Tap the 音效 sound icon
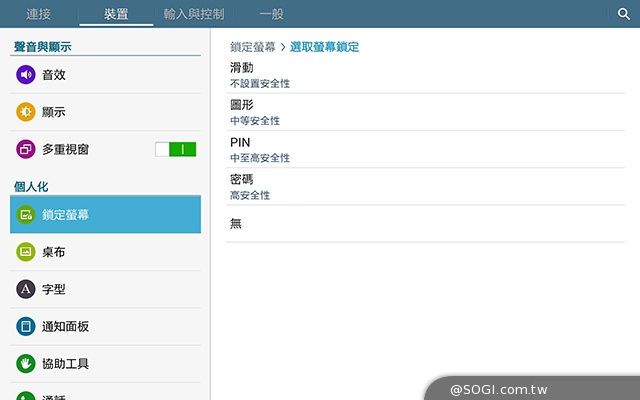This screenshot has width=640, height=400. pos(26,75)
